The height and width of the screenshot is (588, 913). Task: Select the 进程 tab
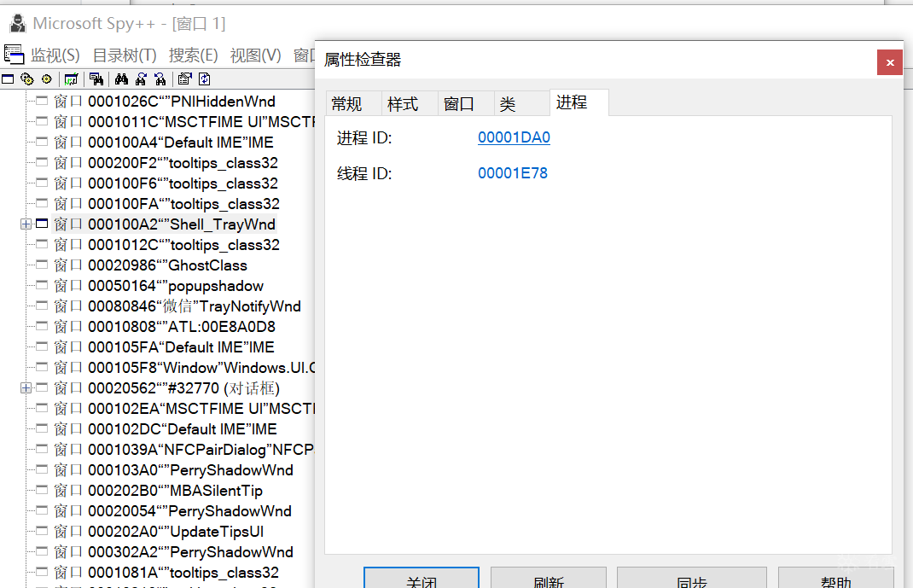point(579,102)
